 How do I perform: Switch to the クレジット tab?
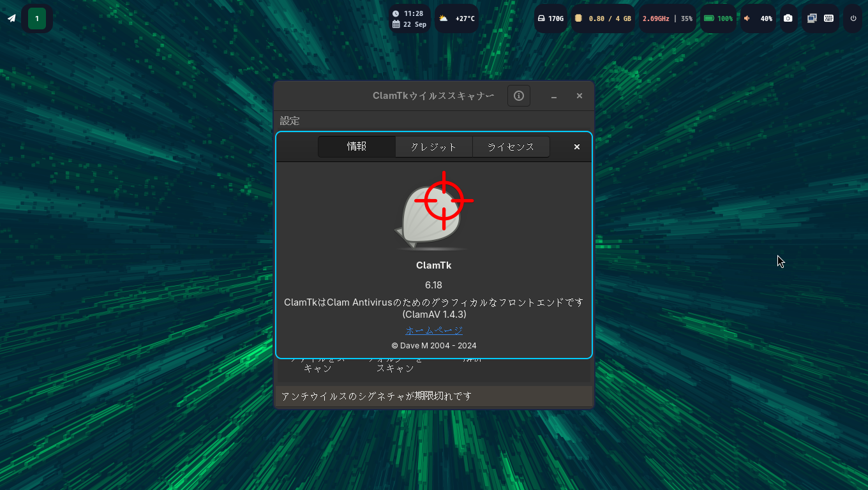[x=434, y=147]
